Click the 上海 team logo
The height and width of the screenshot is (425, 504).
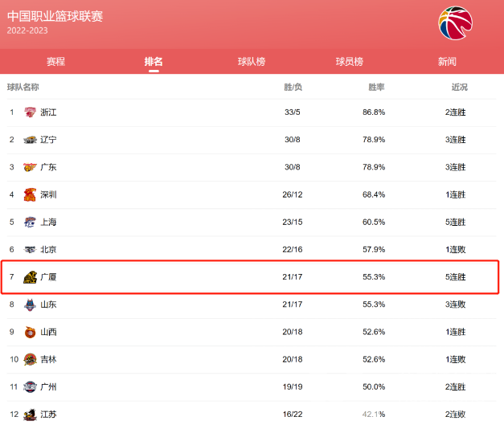click(30, 222)
